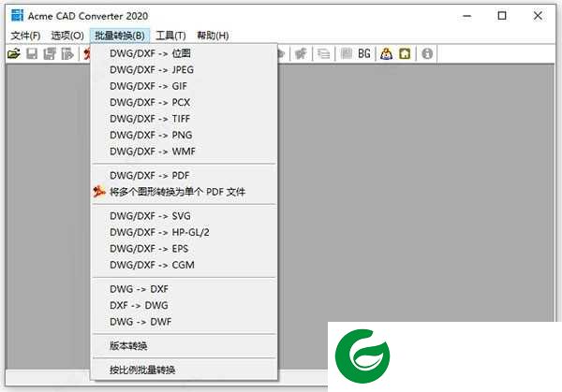Select 将多个图形转换为单个 PDF 文件
Image resolution: width=562 pixels, height=392 pixels.
185,192
